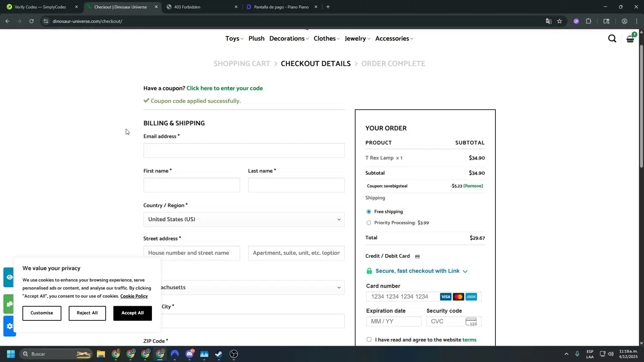Click the green copy icon on left edge

tap(9, 304)
